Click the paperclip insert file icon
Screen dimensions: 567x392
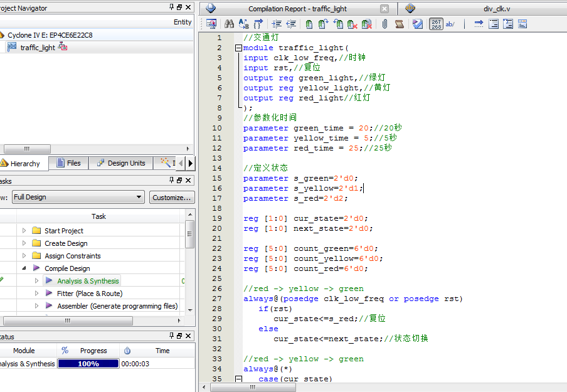[x=384, y=24]
